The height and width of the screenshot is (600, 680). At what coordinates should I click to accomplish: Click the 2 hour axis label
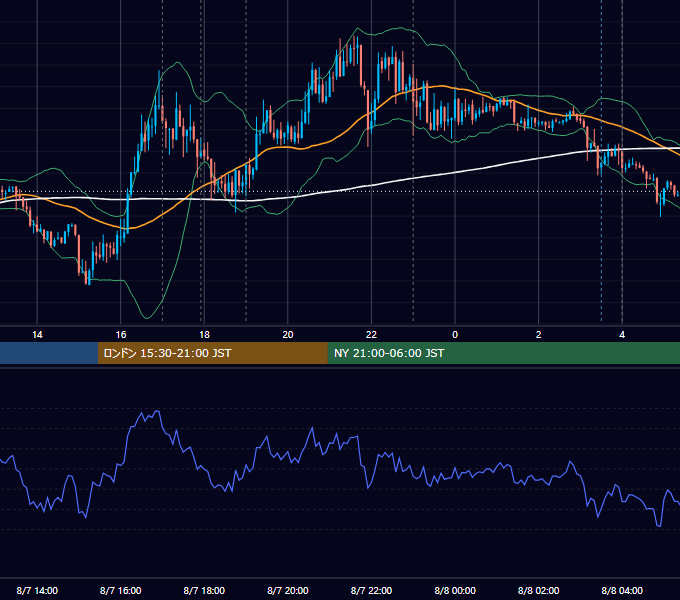pyautogui.click(x=539, y=335)
